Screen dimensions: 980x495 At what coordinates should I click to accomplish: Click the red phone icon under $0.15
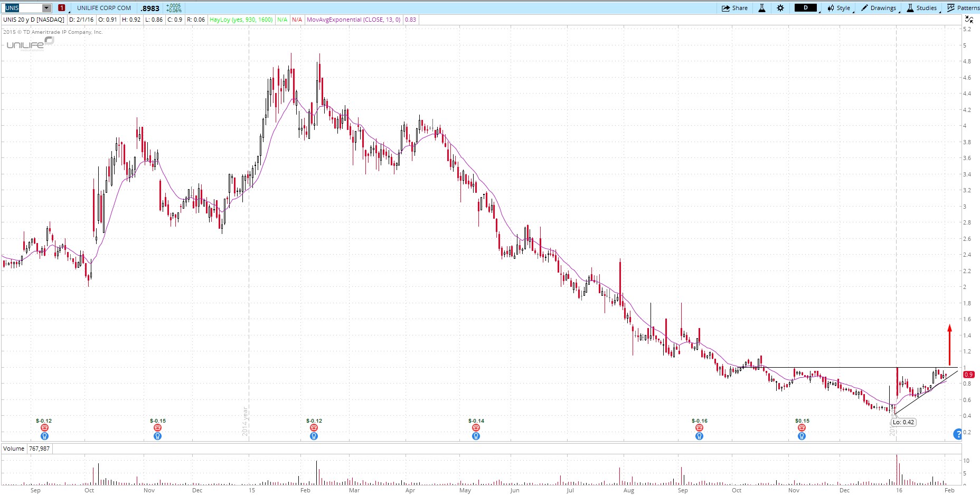(802, 428)
